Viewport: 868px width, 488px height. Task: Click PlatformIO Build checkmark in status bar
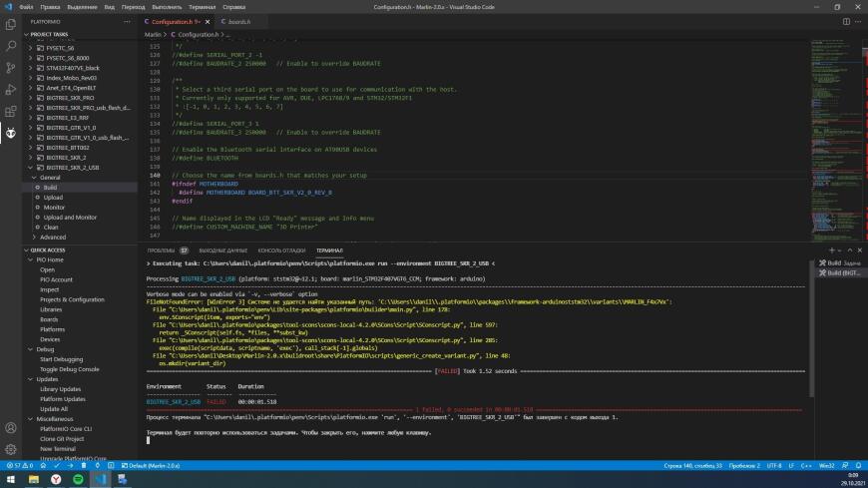pyautogui.click(x=57, y=466)
